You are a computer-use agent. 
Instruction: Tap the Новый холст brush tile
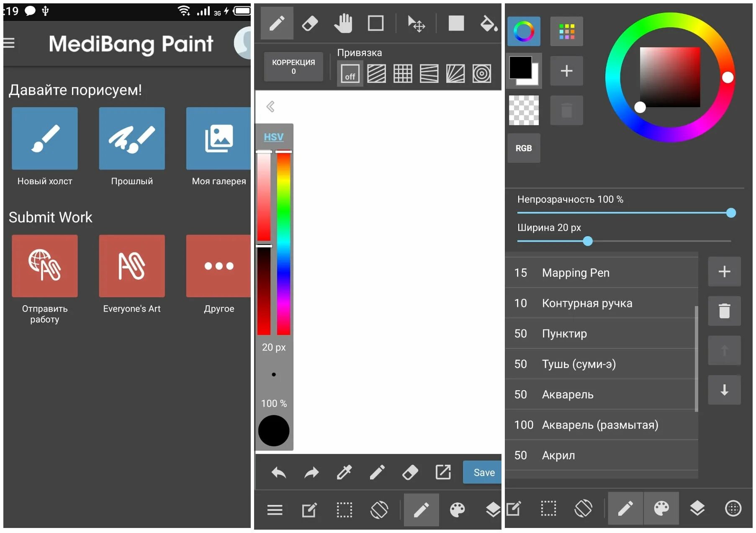pos(45,139)
